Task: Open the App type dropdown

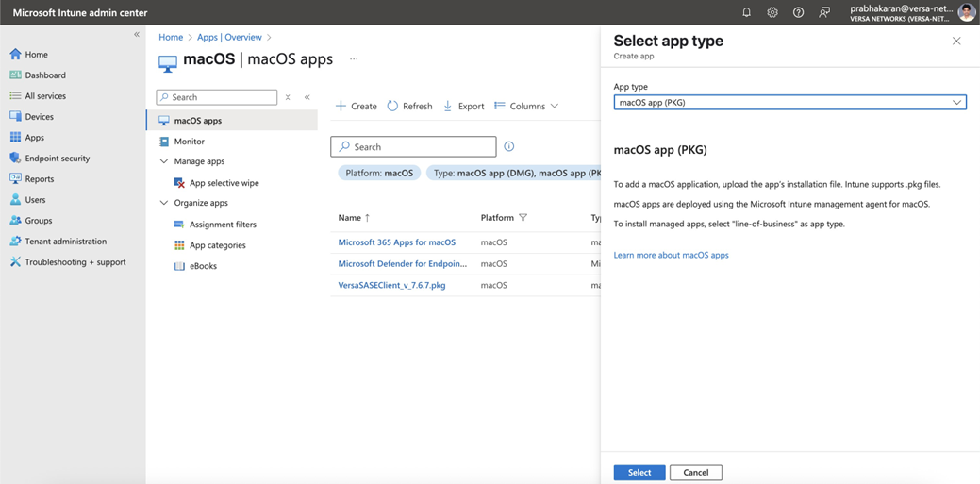Action: tap(790, 103)
